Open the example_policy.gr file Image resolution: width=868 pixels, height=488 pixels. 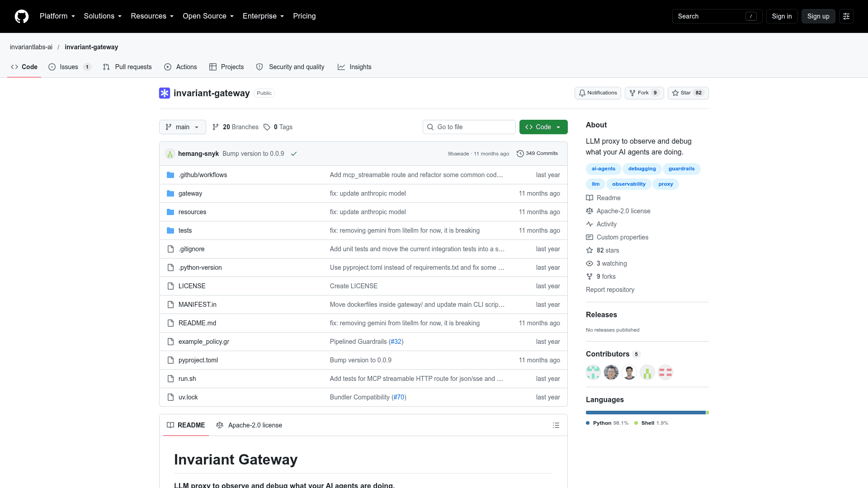(x=204, y=342)
